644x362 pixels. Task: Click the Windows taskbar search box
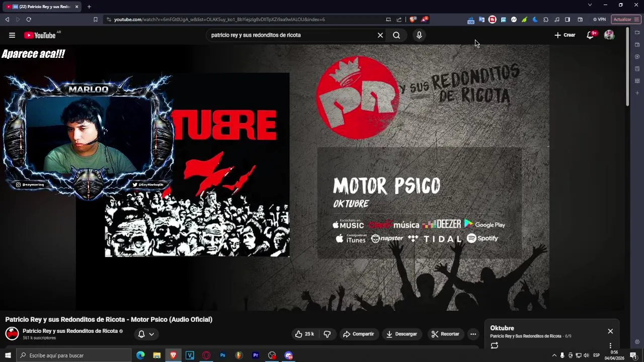click(74, 355)
